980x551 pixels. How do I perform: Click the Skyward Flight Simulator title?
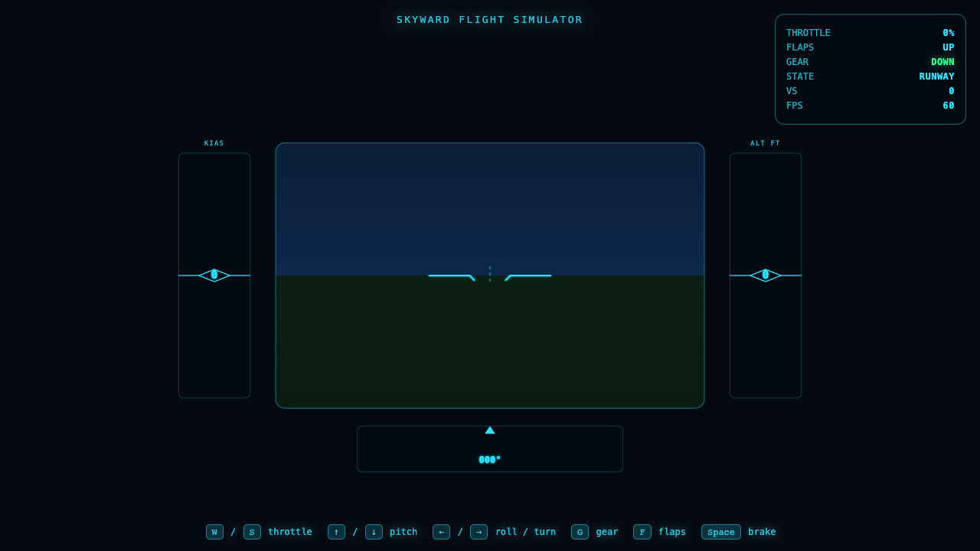(490, 20)
